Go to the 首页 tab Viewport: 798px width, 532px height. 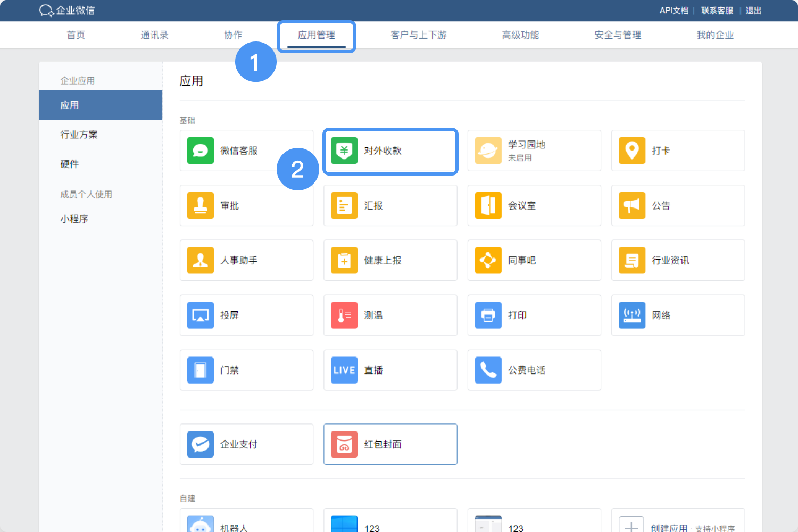tap(76, 35)
